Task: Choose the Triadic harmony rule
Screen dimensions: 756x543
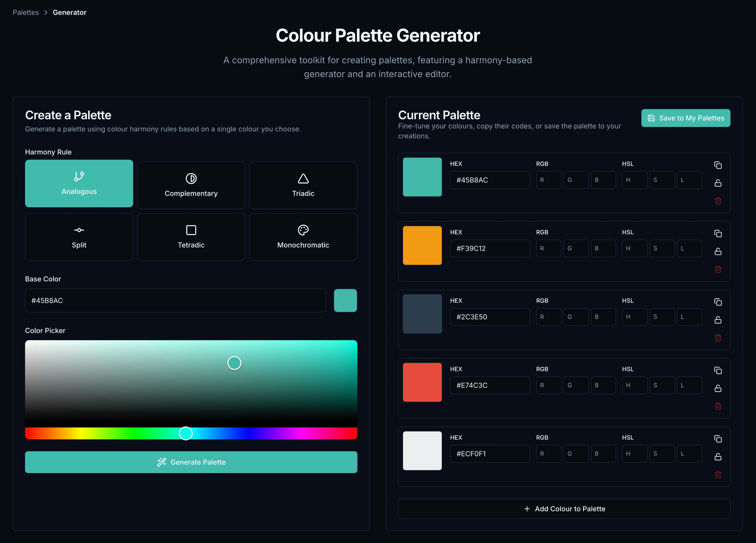Action: pyautogui.click(x=303, y=185)
